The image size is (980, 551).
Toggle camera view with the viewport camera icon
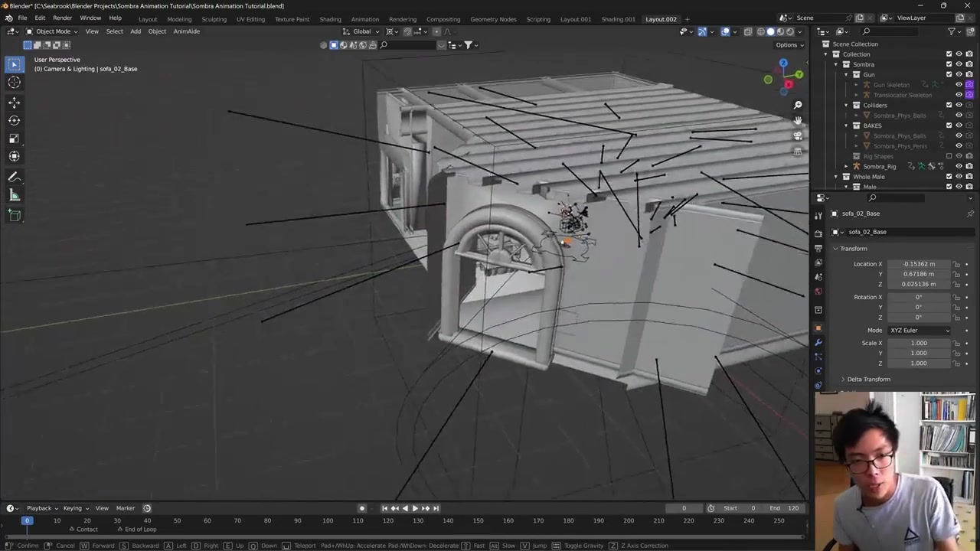point(797,135)
